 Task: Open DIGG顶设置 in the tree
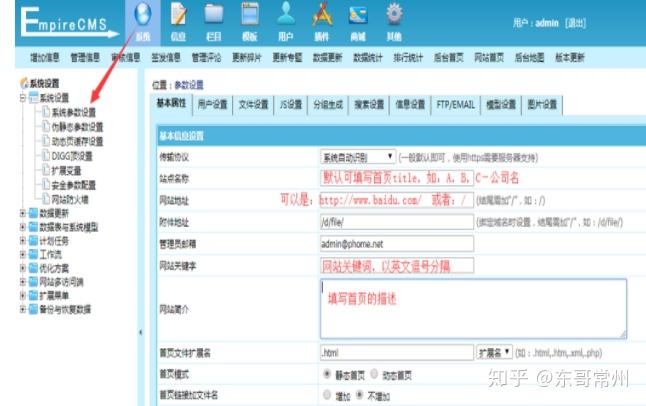tap(72, 156)
